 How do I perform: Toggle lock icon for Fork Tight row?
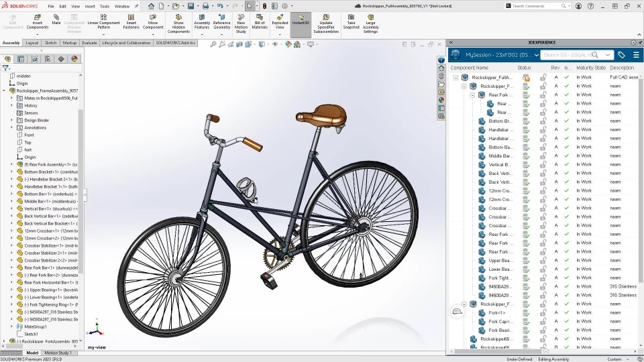click(543, 278)
